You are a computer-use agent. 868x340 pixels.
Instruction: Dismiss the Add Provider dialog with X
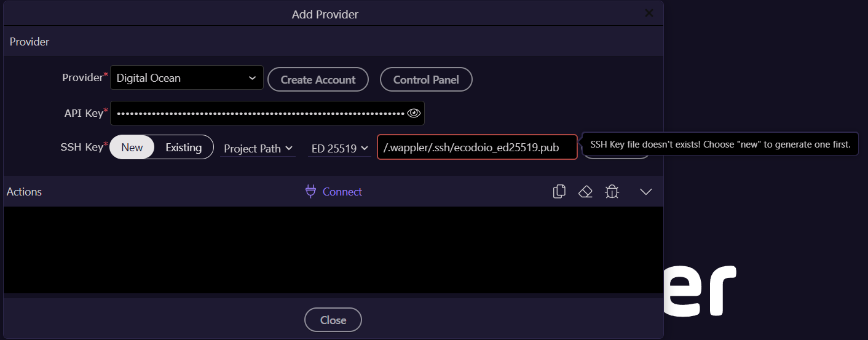tap(649, 13)
